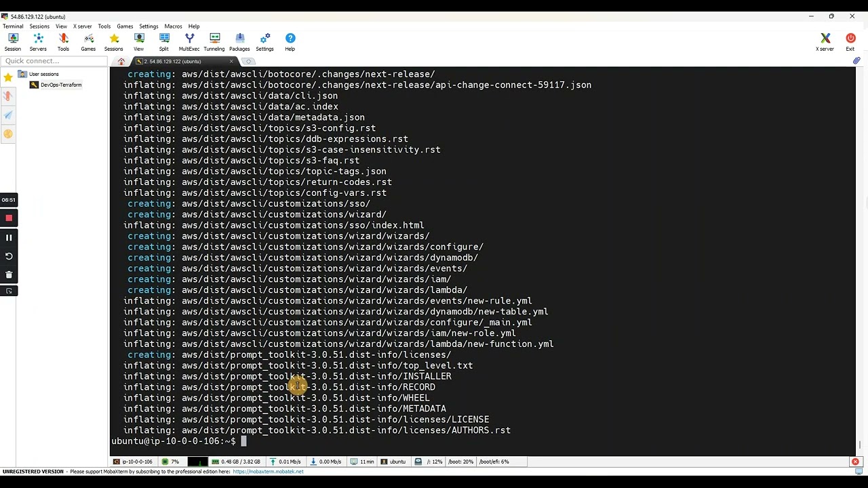The width and height of the screenshot is (868, 488).
Task: Open the Tunneling toolbar icon
Action: (214, 42)
